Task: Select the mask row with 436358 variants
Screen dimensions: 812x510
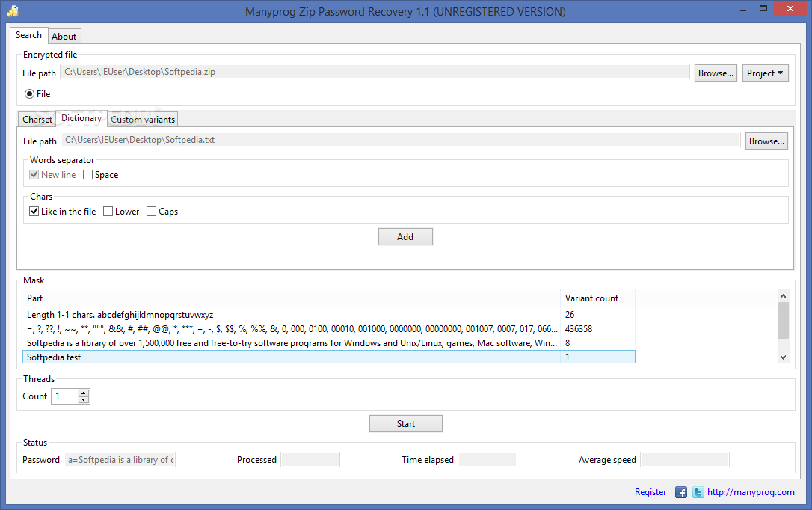Action: point(329,329)
